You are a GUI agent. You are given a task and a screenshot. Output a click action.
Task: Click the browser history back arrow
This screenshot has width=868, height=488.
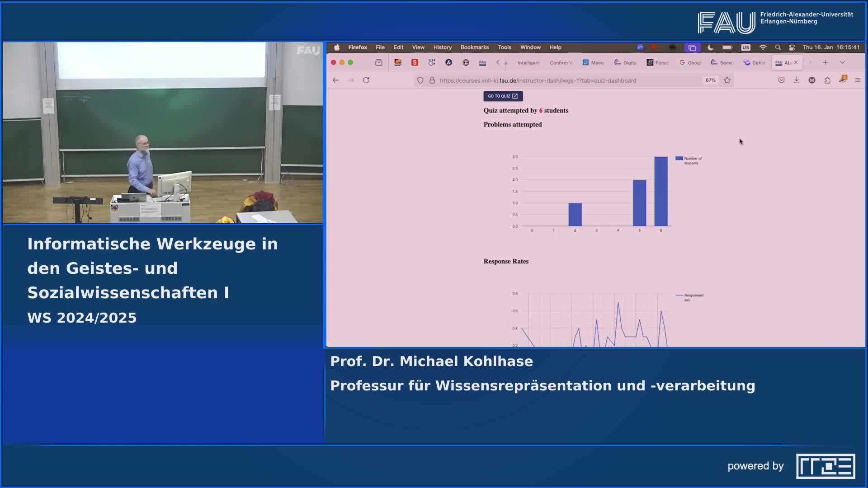click(x=336, y=80)
